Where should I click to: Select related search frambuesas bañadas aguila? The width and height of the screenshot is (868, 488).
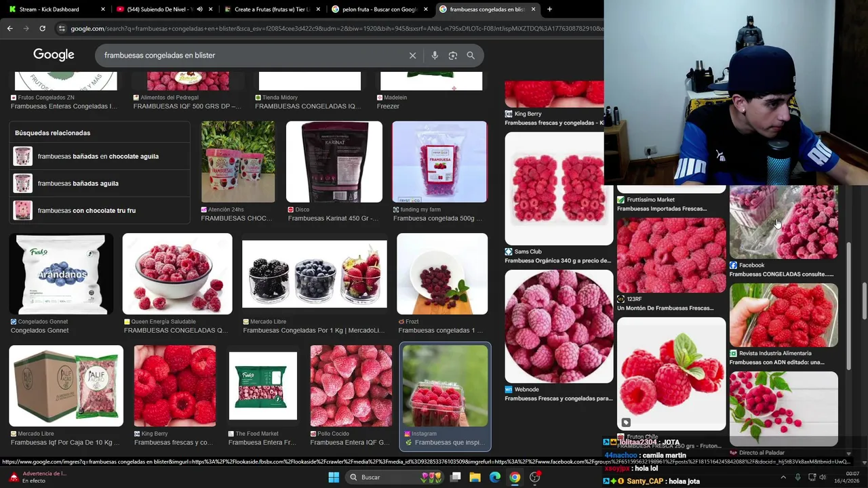[100, 183]
